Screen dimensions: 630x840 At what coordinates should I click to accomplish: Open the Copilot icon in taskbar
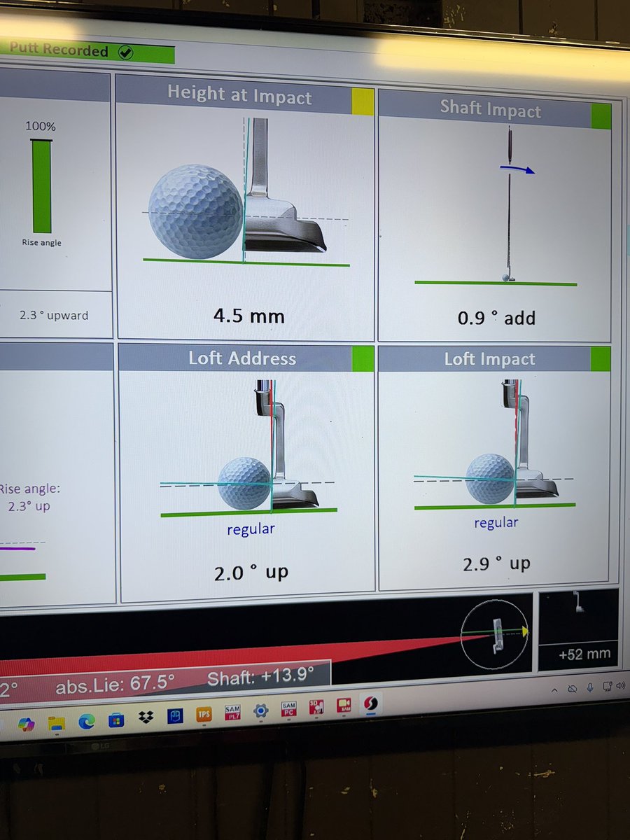pyautogui.click(x=27, y=724)
